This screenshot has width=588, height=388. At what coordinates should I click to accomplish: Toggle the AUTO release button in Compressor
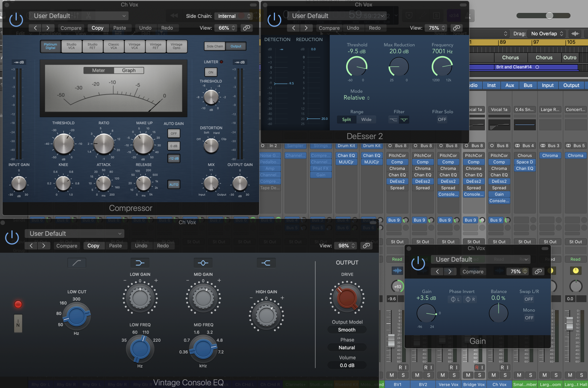[174, 185]
